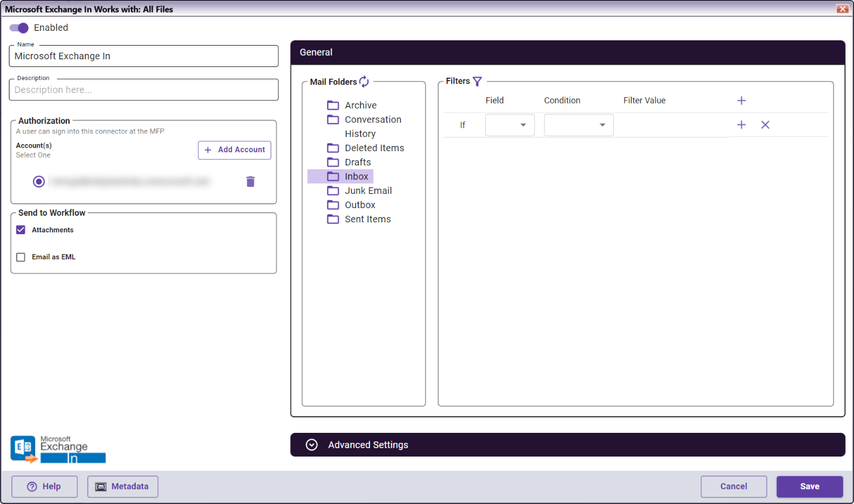Select the Drafts folder label
This screenshot has height=504, width=854.
point(358,162)
